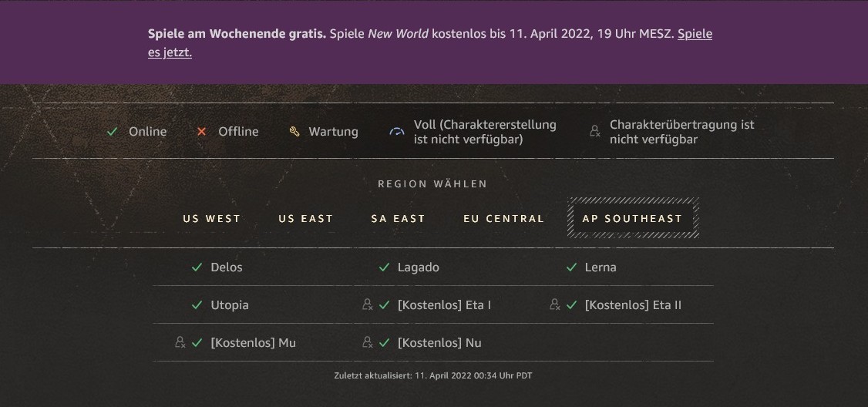Image resolution: width=868 pixels, height=407 pixels.
Task: Click the Wartung wrench legend icon
Action: 294,132
